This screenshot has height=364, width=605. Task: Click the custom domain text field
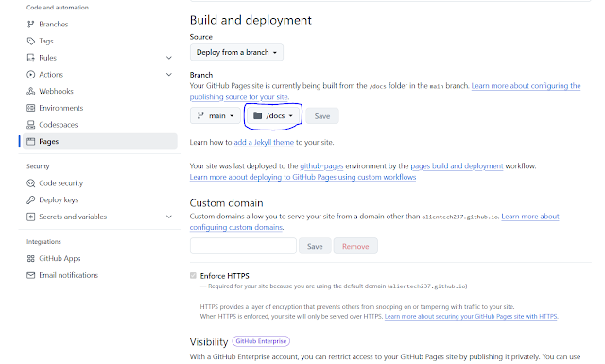(x=243, y=246)
